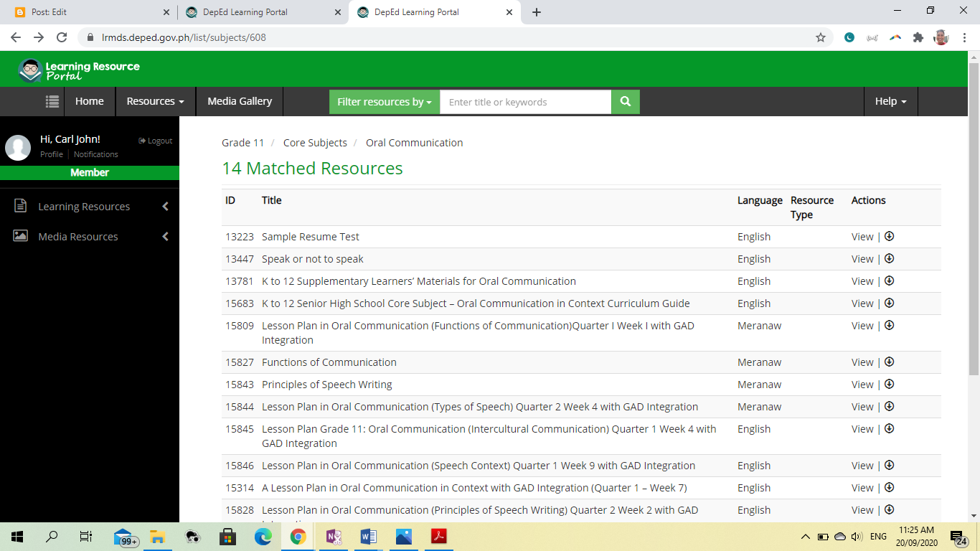980x551 pixels.
Task: Switch to the Post: Edit browser tab
Action: click(x=86, y=11)
